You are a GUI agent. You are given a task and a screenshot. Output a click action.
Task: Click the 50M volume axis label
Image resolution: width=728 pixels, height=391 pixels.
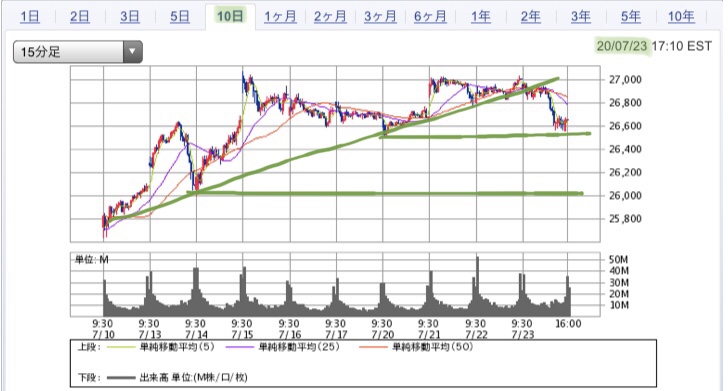point(619,259)
